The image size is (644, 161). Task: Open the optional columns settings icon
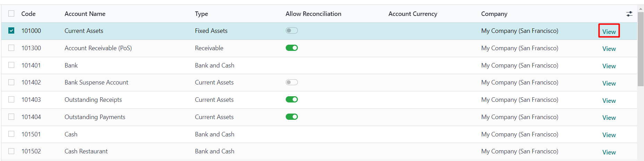[629, 14]
